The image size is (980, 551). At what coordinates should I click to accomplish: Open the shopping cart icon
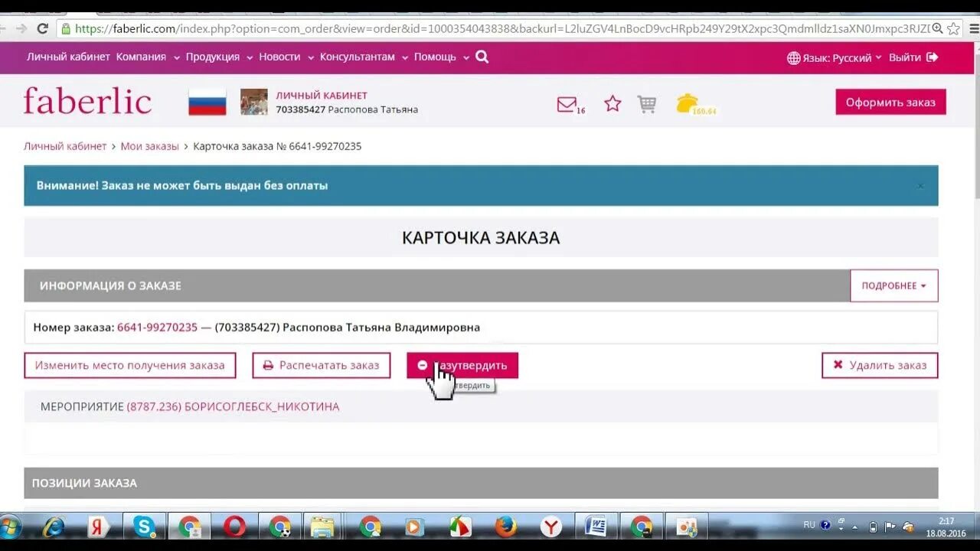647,104
